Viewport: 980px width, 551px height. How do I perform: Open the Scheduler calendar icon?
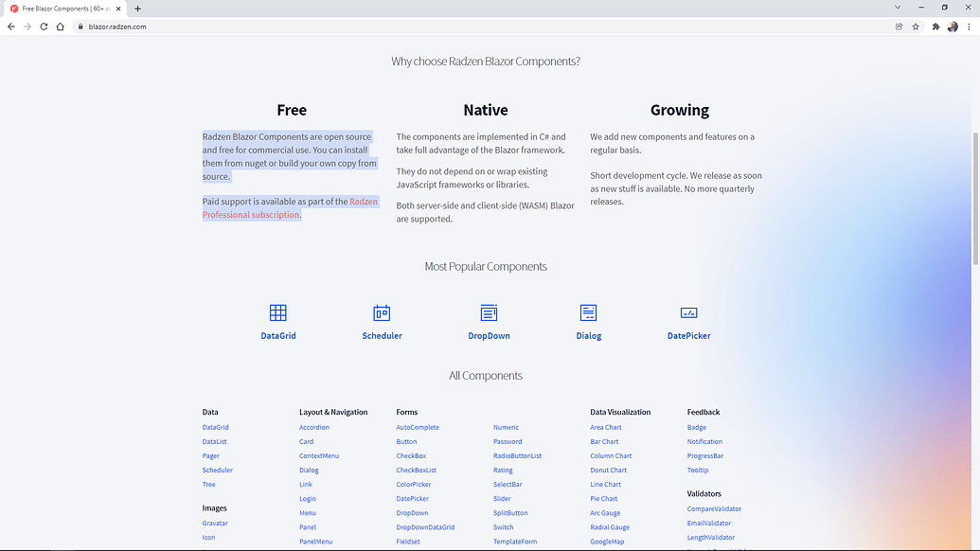pos(382,312)
